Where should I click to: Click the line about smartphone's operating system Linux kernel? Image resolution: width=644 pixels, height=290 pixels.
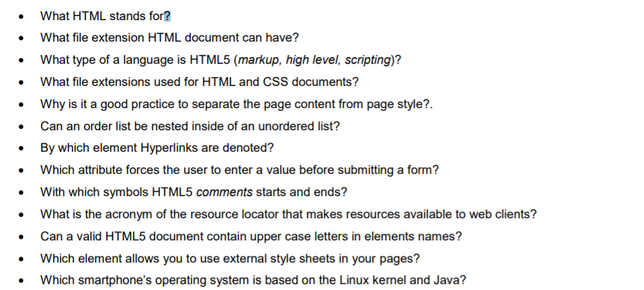pos(253,280)
